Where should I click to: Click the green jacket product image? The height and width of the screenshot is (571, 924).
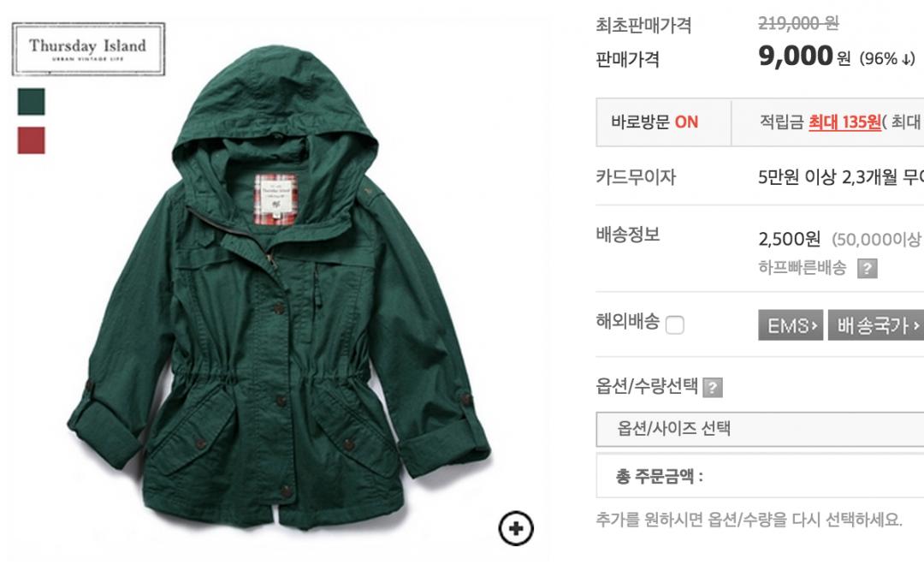pos(279,289)
